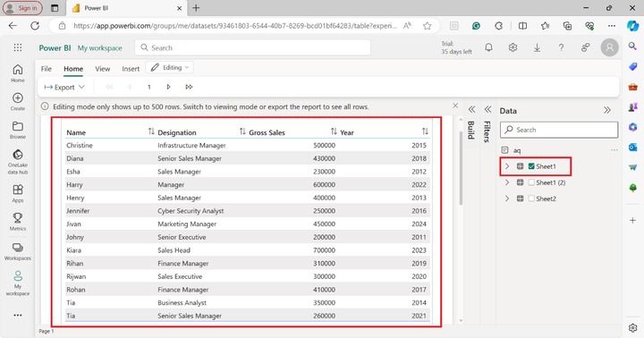Open the Export dropdown
Image resolution: width=644 pixels, height=338 pixels.
(x=64, y=87)
